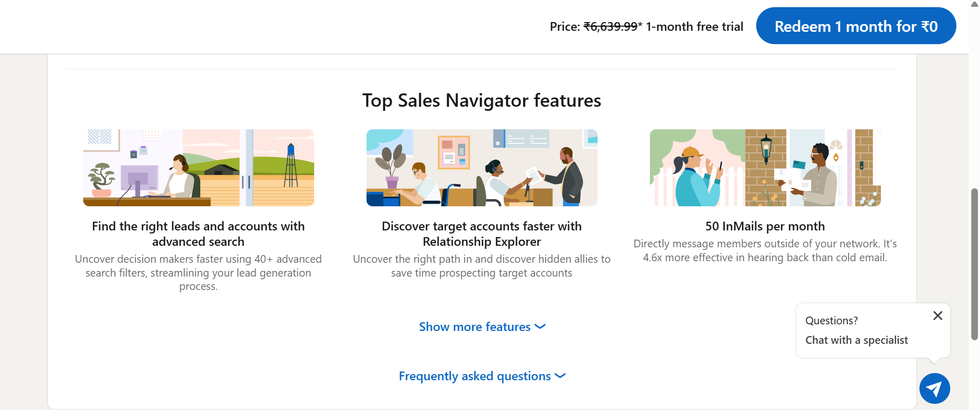Close the Questions chat popup
980x410 pixels.
click(937, 316)
